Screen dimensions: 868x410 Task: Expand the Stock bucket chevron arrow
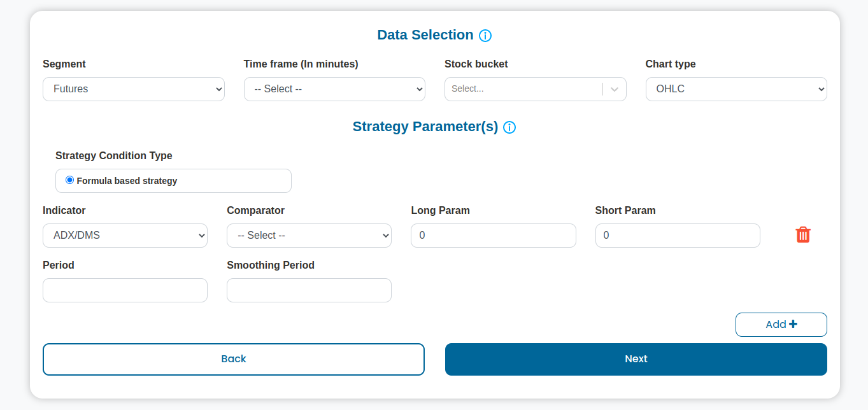point(615,89)
